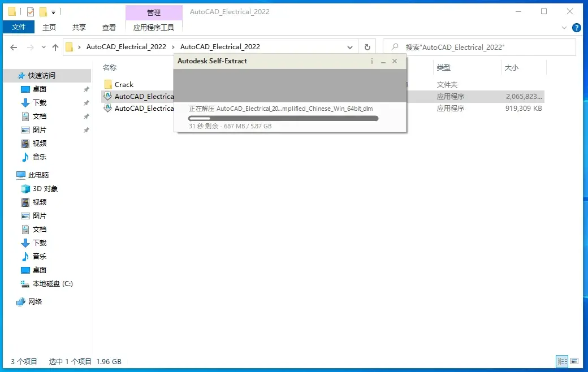This screenshot has width=588, height=372.
Task: Click the folder icon in the address bar
Action: [x=70, y=47]
